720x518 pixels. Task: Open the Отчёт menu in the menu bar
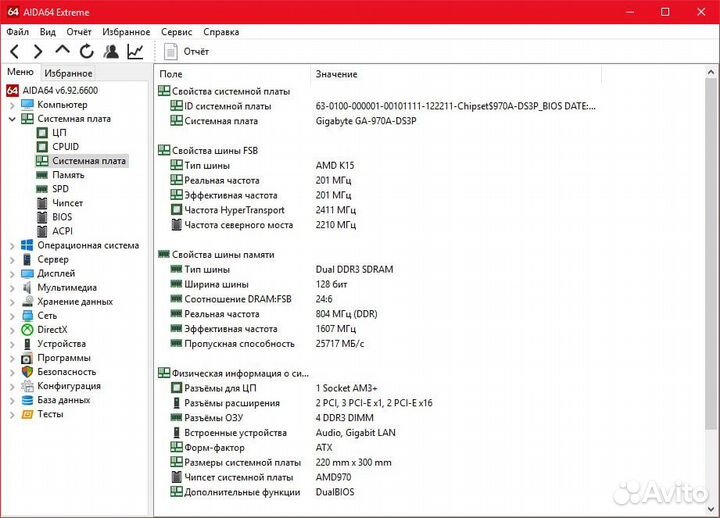pos(79,32)
